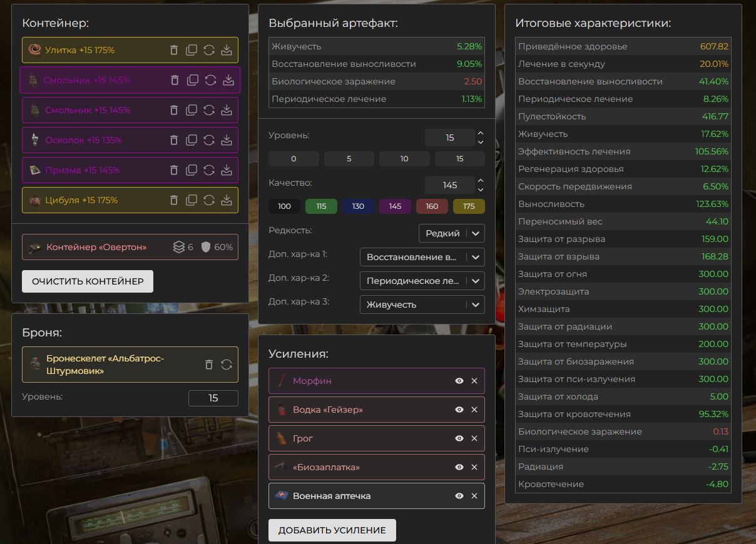
Task: Replace the Призма artifact with swap icon
Action: [x=210, y=170]
